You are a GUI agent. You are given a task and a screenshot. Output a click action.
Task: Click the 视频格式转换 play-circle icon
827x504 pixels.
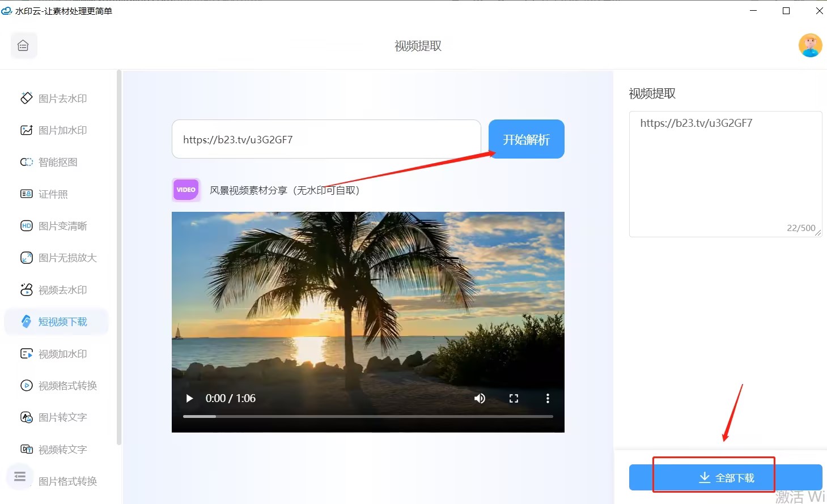(x=27, y=385)
